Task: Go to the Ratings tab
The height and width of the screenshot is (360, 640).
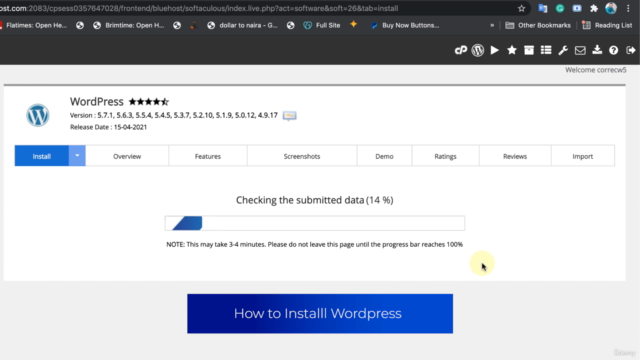Action: coord(445,156)
